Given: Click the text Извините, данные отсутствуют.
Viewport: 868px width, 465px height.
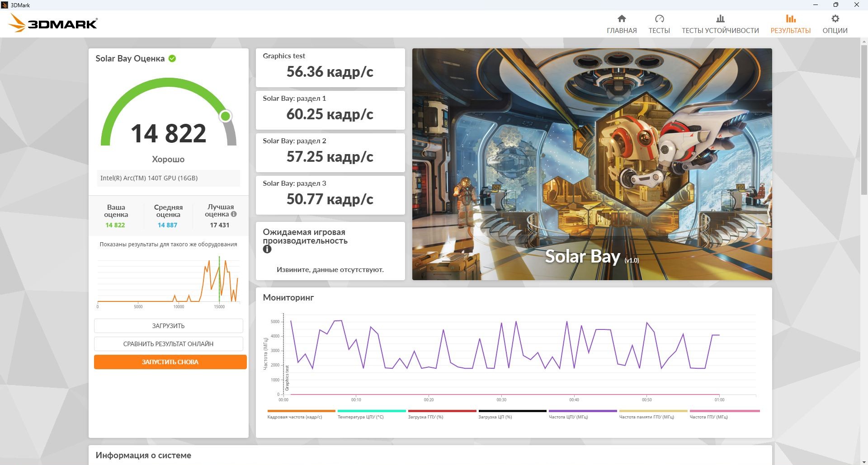Looking at the screenshot, I should pos(330,270).
